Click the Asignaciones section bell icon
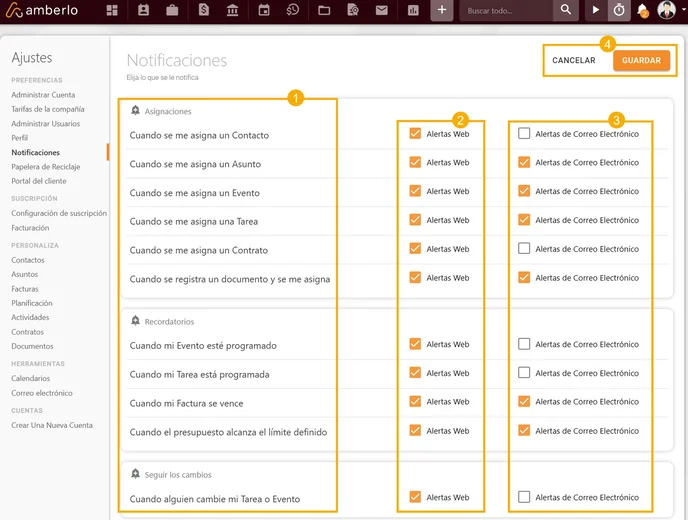Screen dimensions: 688x520 coord(136,110)
